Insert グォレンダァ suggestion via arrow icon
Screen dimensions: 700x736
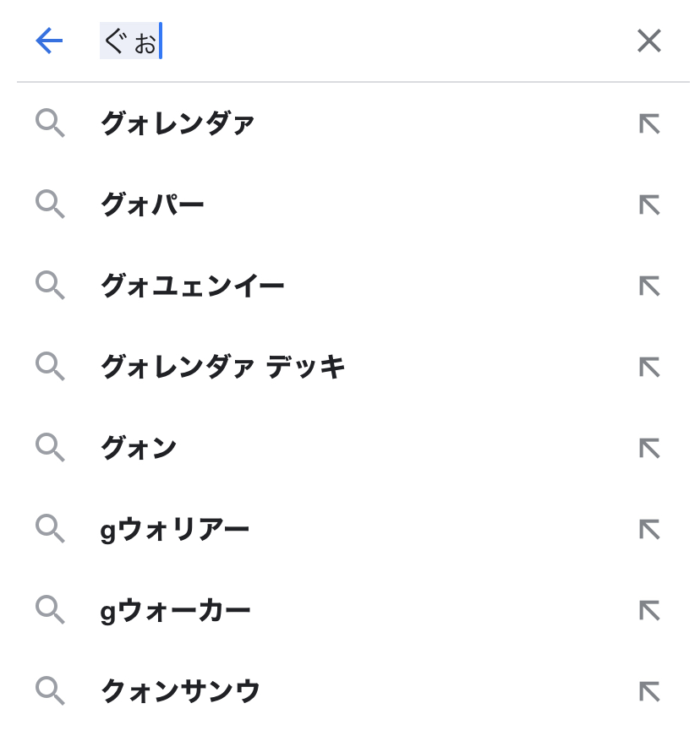click(x=648, y=124)
